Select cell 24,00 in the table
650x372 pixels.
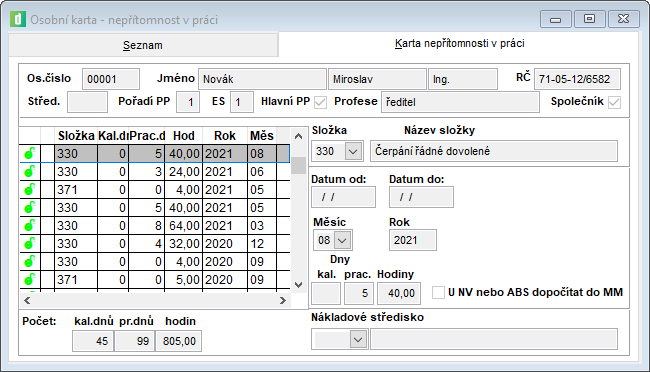(x=184, y=172)
